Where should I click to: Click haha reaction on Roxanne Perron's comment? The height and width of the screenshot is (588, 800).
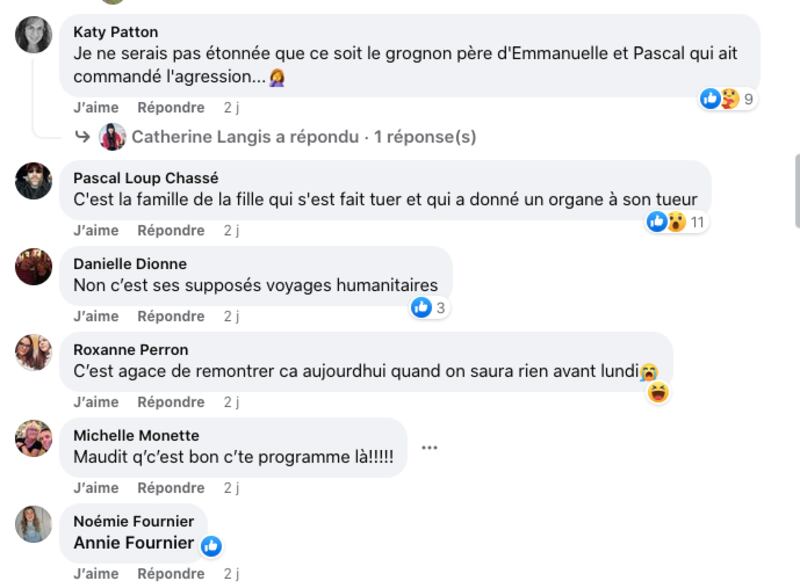coord(658,393)
